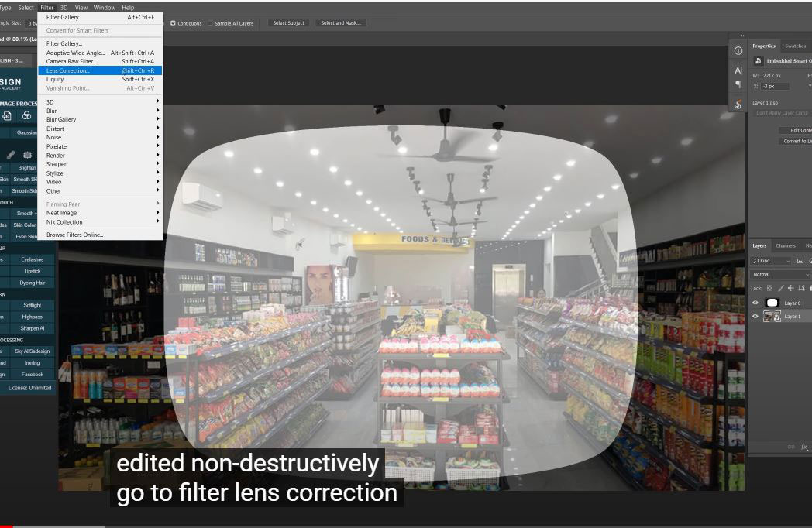Click the bandage healing icon in plugin panel
This screenshot has width=812, height=528.
pyautogui.click(x=11, y=155)
